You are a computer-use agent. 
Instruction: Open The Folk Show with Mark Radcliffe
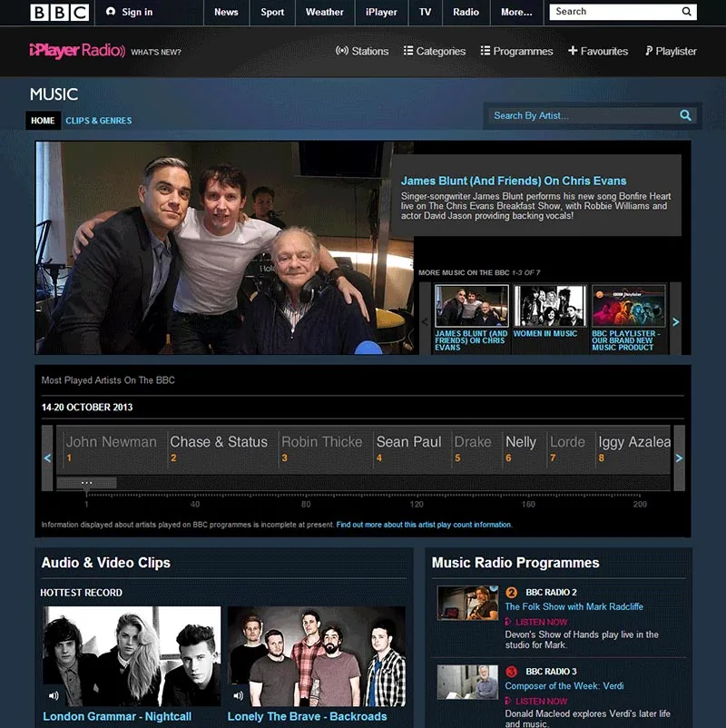pos(574,607)
